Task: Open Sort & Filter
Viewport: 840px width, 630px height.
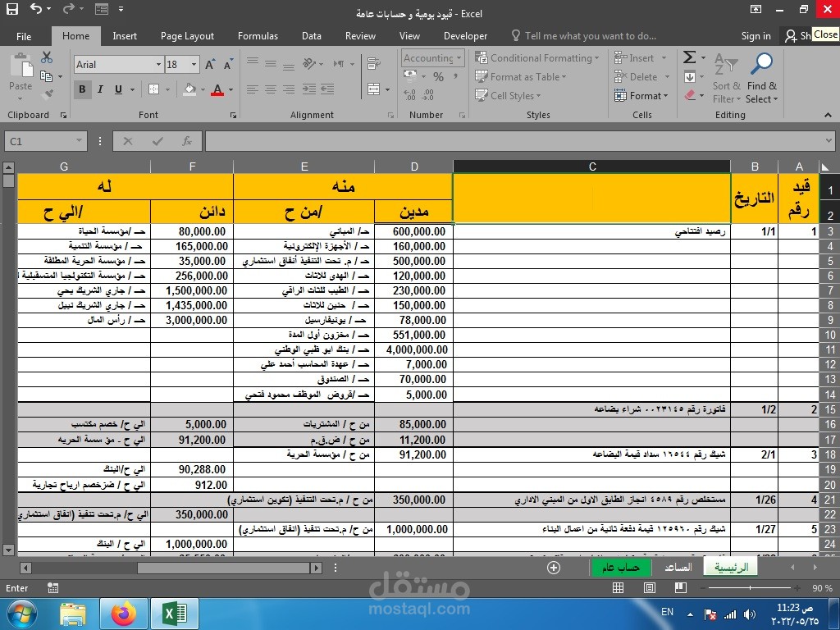Action: click(x=727, y=78)
